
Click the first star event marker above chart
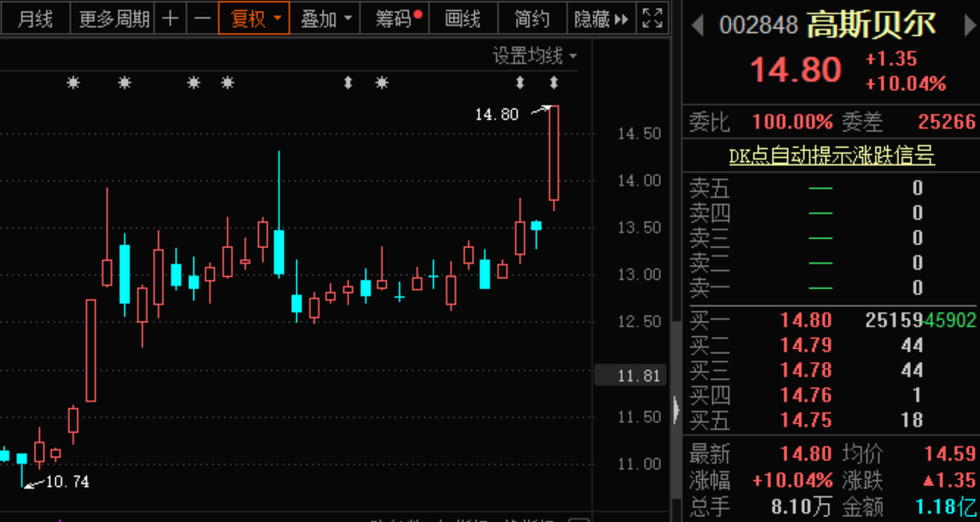coord(73,82)
